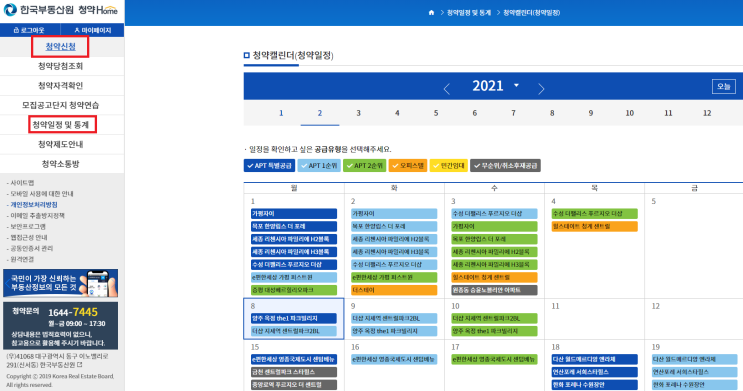The height and width of the screenshot is (391, 743).
Task: Select month tab 12
Action: [x=707, y=113]
